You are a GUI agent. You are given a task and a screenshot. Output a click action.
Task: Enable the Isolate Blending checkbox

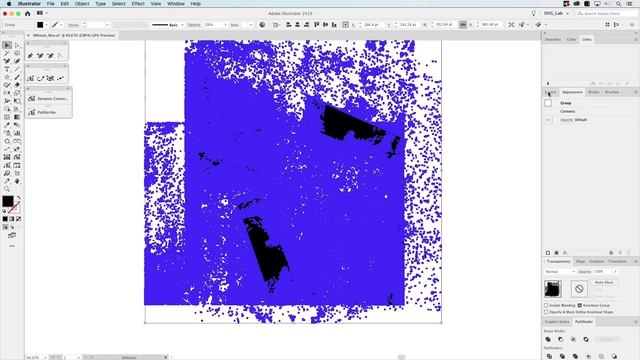pyautogui.click(x=546, y=305)
